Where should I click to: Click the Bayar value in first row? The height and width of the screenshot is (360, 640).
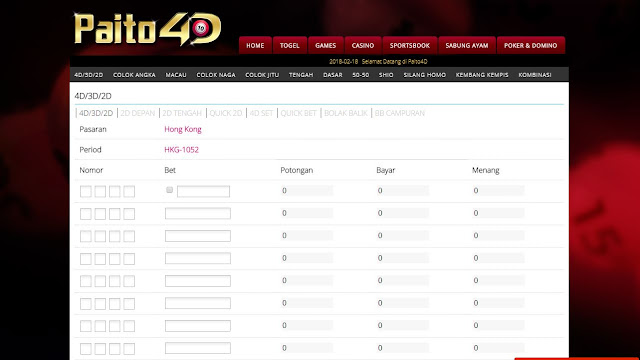402,191
